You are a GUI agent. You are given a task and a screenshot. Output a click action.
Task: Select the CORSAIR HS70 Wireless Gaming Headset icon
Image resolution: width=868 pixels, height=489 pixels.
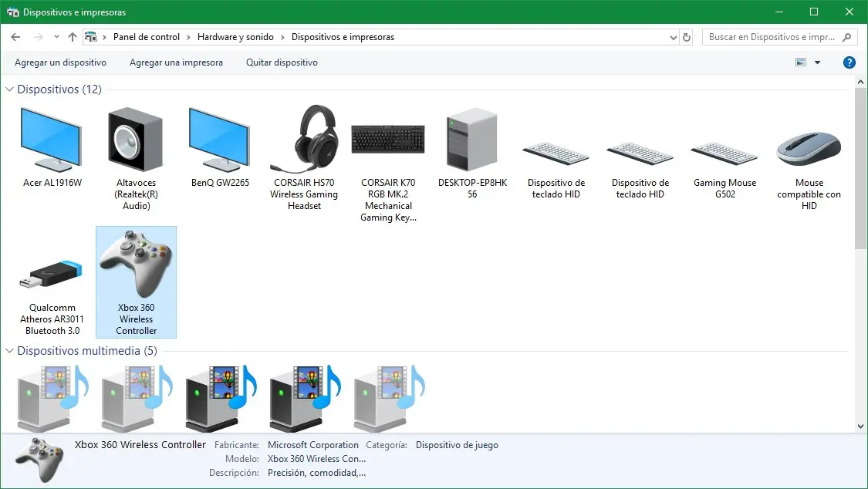[304, 140]
